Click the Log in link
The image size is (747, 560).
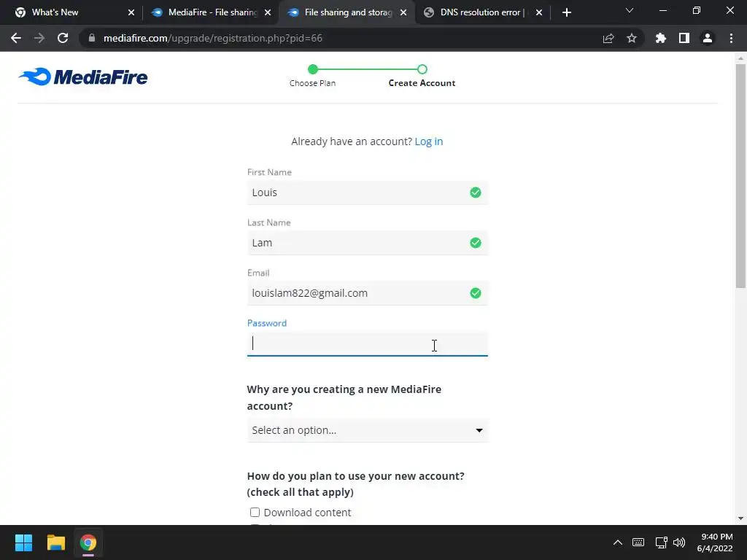(429, 141)
